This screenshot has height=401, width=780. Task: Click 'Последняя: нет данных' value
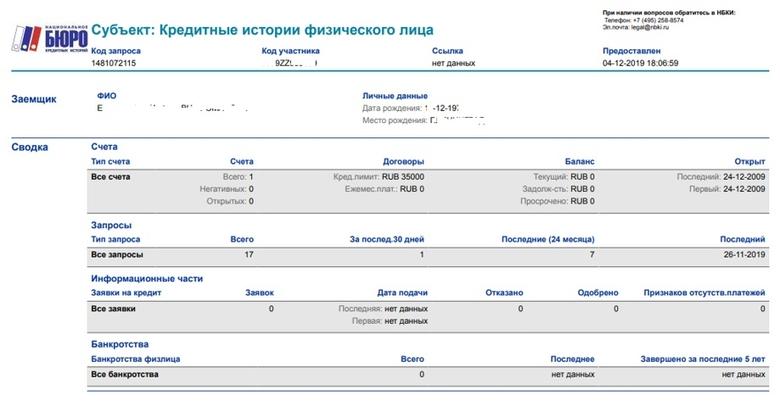click(x=383, y=308)
